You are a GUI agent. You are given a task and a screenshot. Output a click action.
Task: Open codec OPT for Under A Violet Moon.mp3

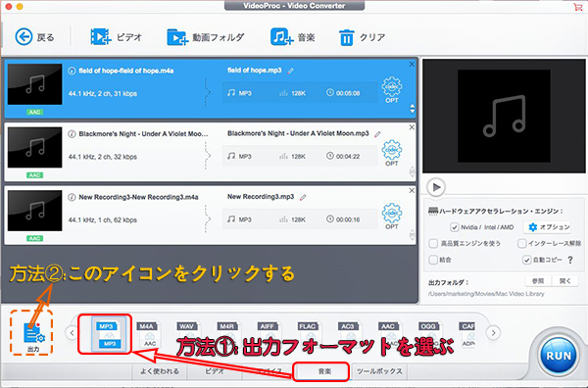click(x=392, y=153)
